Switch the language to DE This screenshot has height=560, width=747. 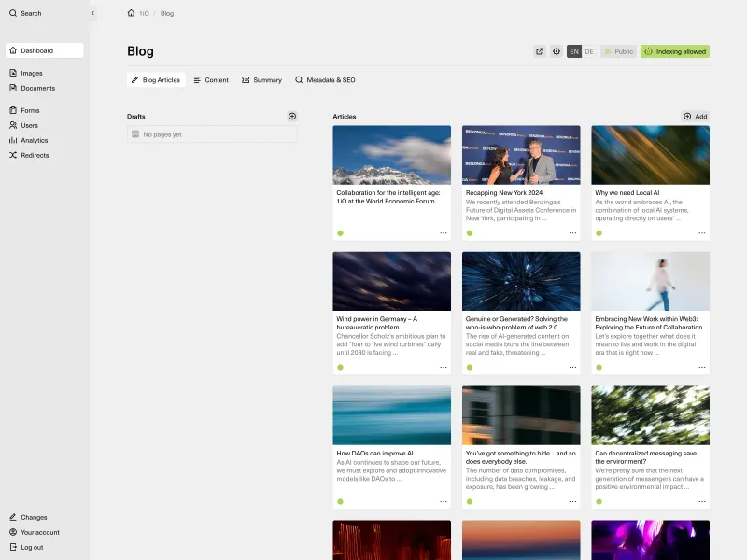(588, 51)
